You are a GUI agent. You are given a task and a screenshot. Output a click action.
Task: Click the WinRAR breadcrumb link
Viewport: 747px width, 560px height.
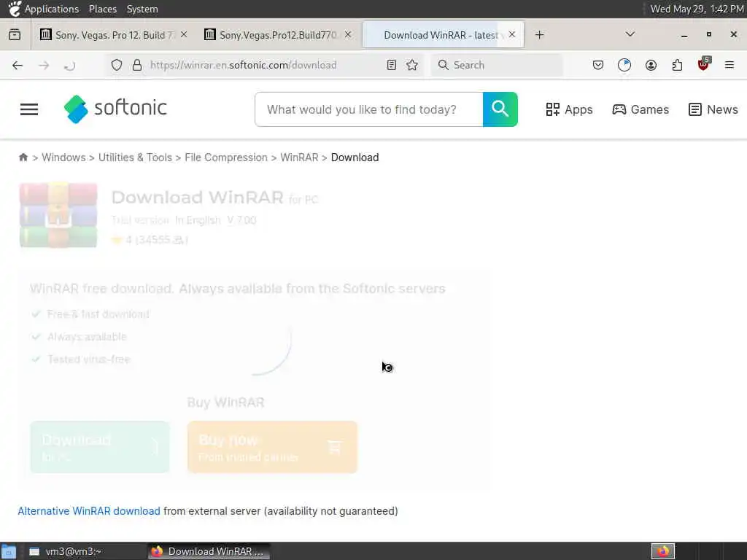(299, 157)
